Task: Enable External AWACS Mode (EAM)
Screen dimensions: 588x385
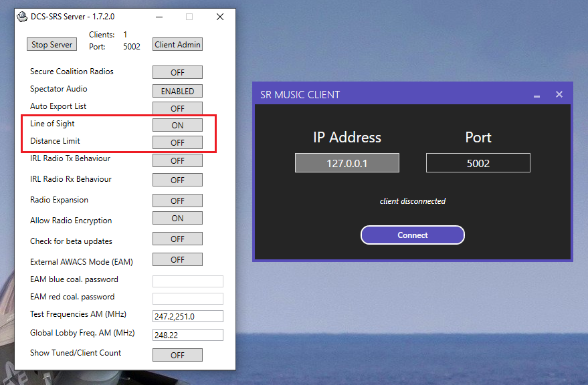Action: pos(177,259)
